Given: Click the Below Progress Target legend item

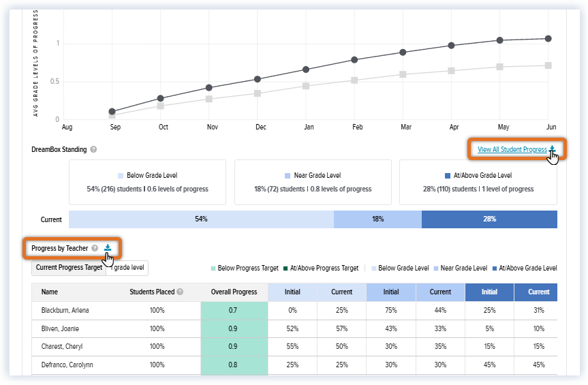Looking at the screenshot, I should click(245, 268).
